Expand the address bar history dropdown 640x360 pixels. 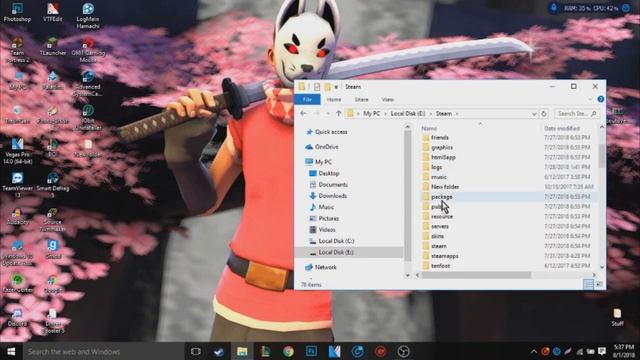click(x=534, y=114)
